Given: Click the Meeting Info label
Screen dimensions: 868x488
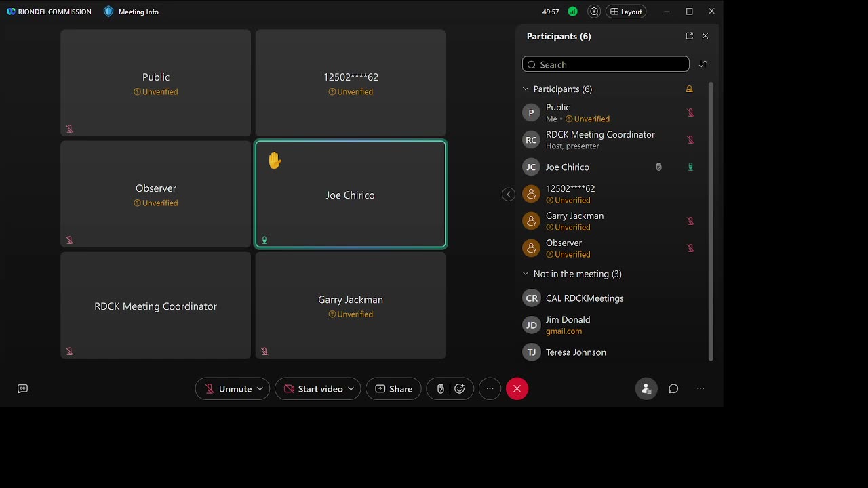Looking at the screenshot, I should (x=138, y=12).
